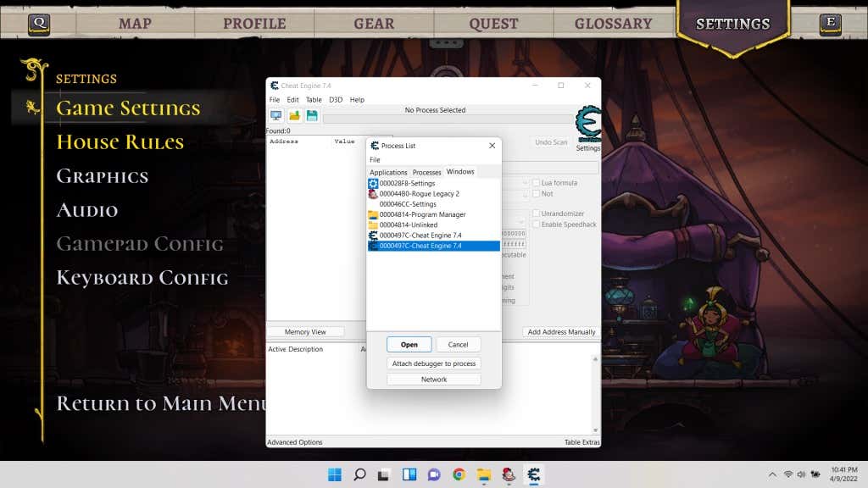Viewport: 868px width, 488px height.
Task: Click the gear icon beside 000028F8-Settings
Action: click(x=372, y=183)
